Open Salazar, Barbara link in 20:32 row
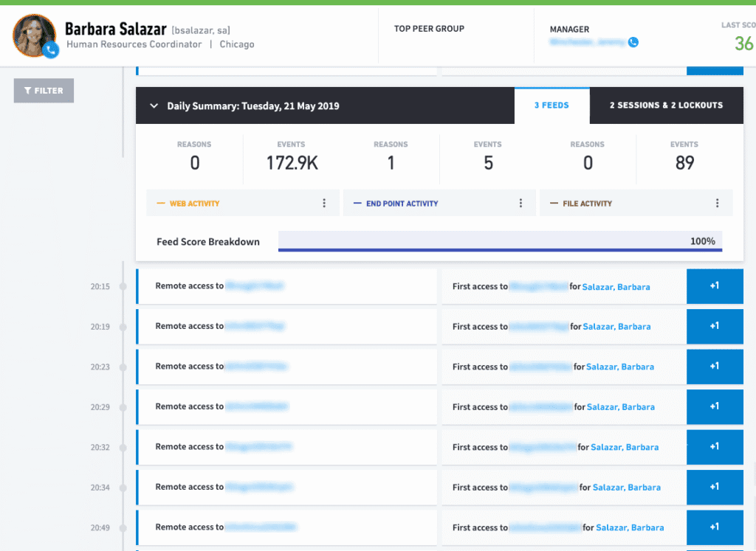This screenshot has width=756, height=551. point(625,448)
